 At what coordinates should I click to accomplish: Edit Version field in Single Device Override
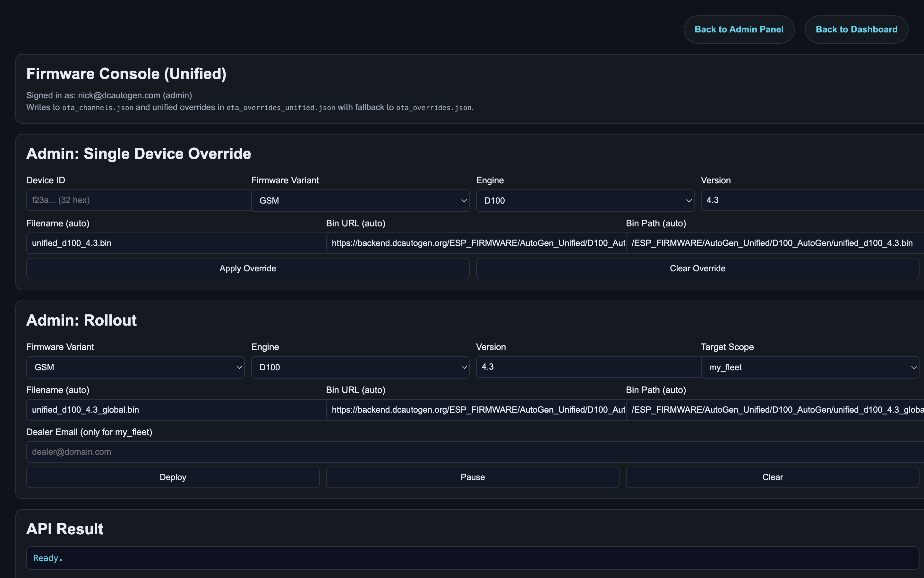pyautogui.click(x=812, y=200)
